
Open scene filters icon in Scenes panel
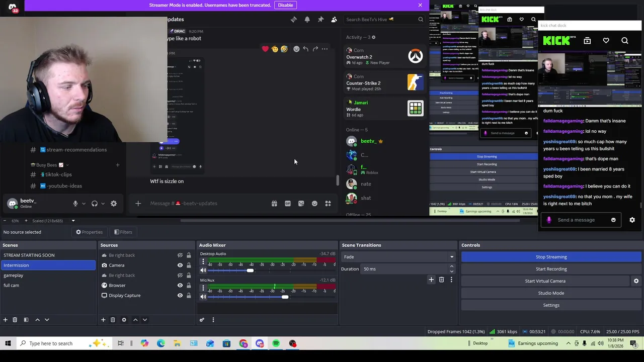click(x=26, y=320)
